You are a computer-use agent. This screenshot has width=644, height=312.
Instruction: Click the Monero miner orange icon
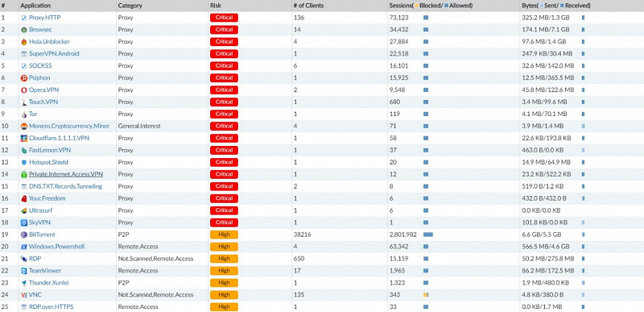click(24, 127)
